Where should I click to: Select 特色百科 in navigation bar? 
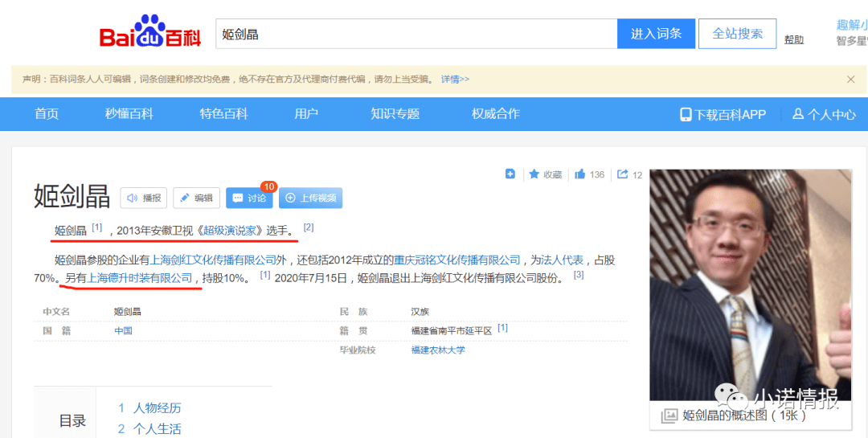(x=223, y=114)
